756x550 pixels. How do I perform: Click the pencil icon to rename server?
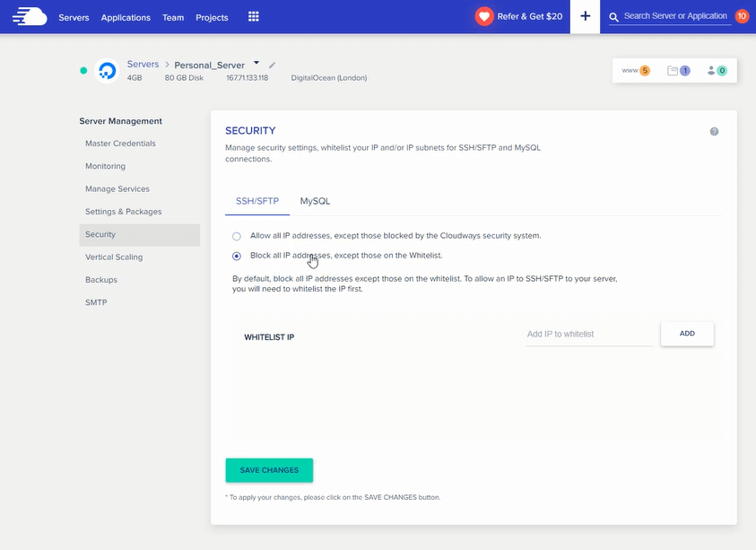pos(271,64)
